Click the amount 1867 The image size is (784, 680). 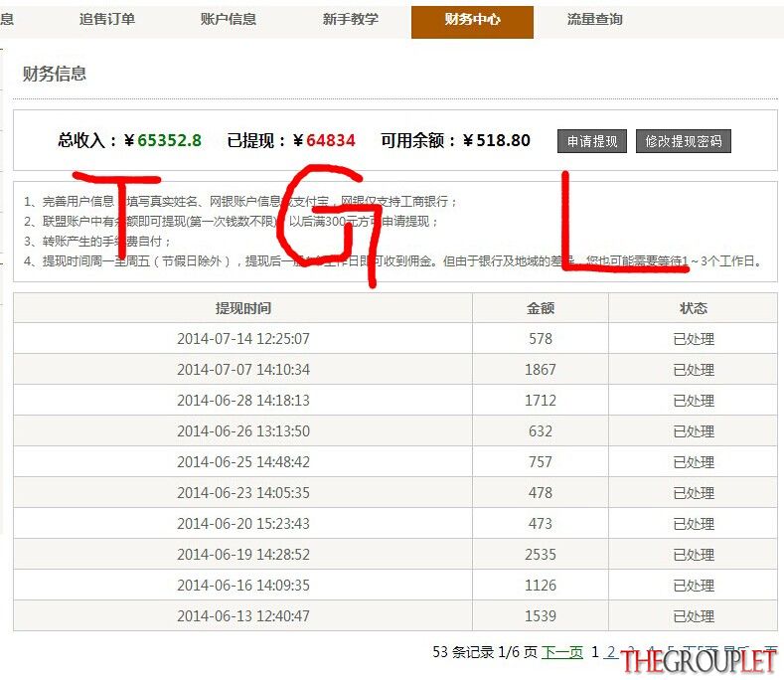click(x=541, y=370)
